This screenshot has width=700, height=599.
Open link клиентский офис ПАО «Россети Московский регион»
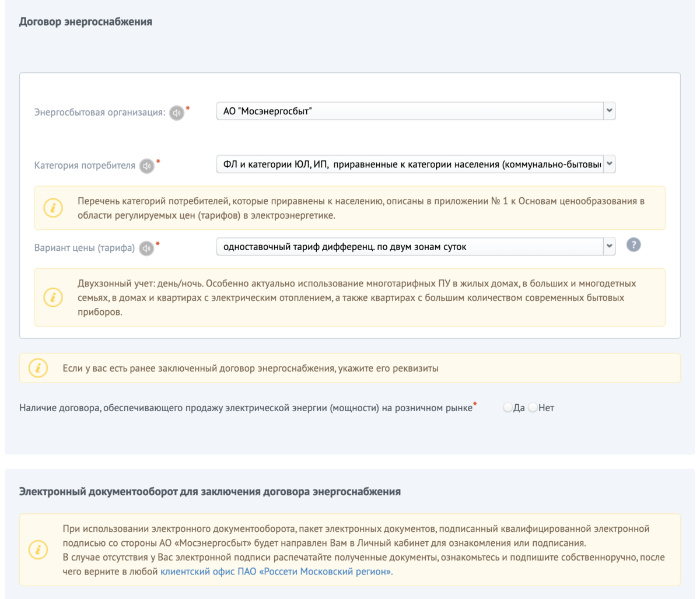click(276, 572)
